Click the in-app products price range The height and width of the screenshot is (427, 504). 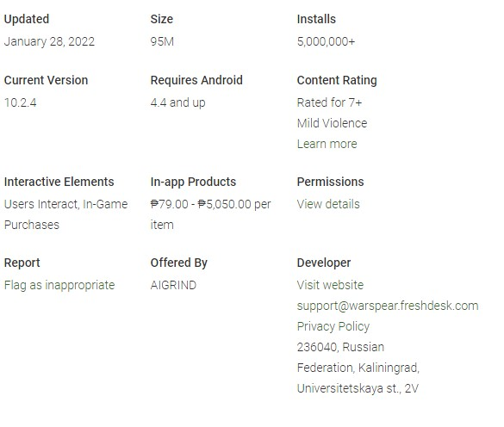(x=210, y=214)
